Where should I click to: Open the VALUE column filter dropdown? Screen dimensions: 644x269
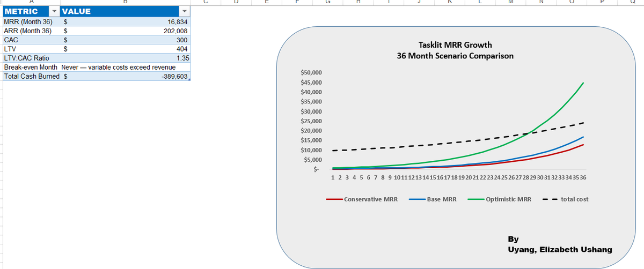pos(185,12)
